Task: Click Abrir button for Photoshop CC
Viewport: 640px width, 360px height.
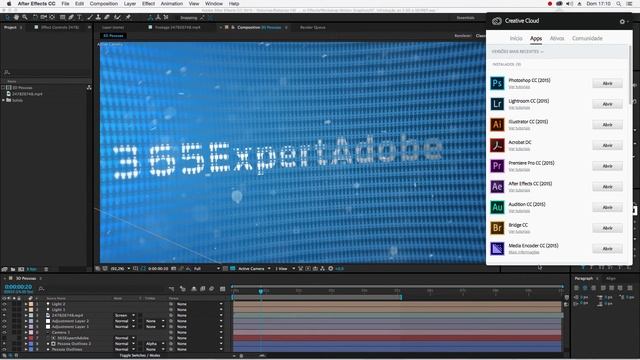Action: click(x=607, y=83)
